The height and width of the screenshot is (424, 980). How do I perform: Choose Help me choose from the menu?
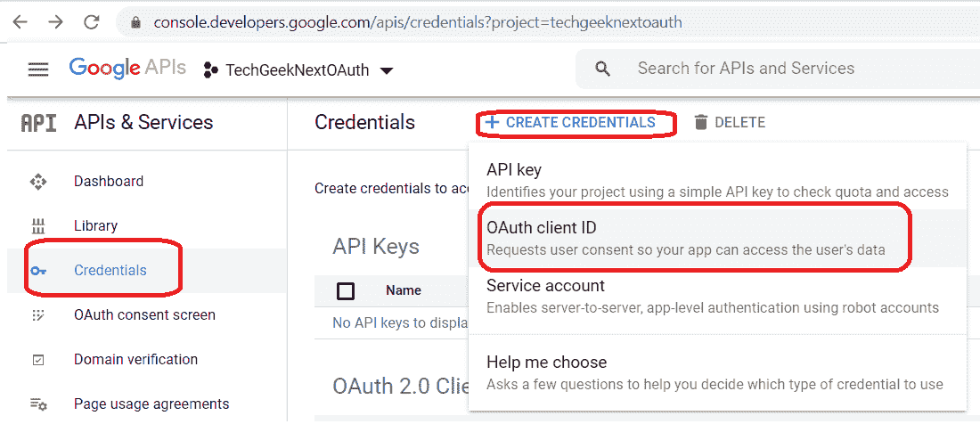pos(717,373)
